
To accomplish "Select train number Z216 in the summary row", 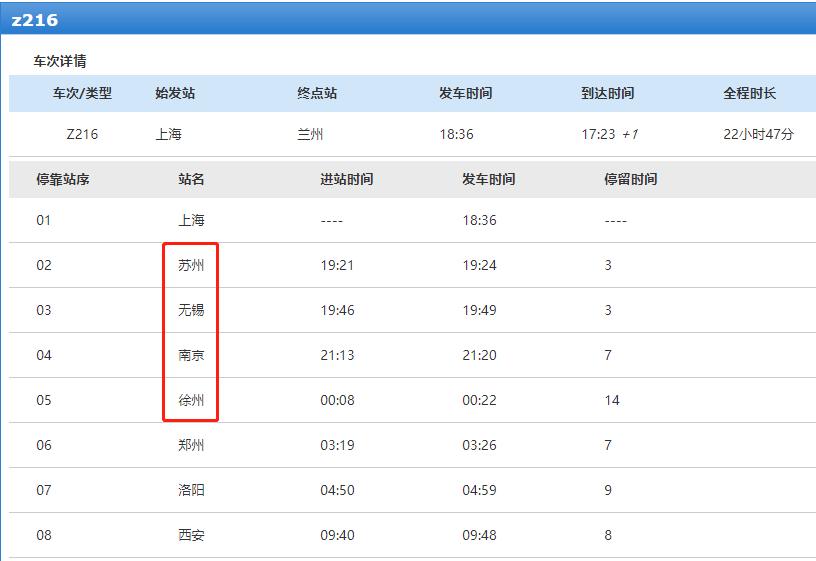I will pyautogui.click(x=82, y=134).
